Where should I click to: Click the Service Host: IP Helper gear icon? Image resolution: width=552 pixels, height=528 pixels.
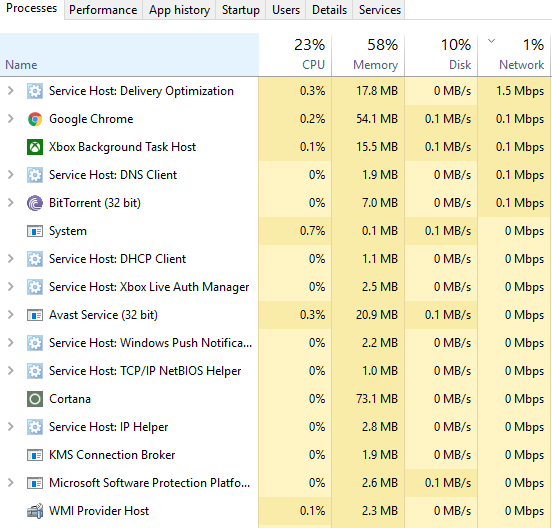35,427
